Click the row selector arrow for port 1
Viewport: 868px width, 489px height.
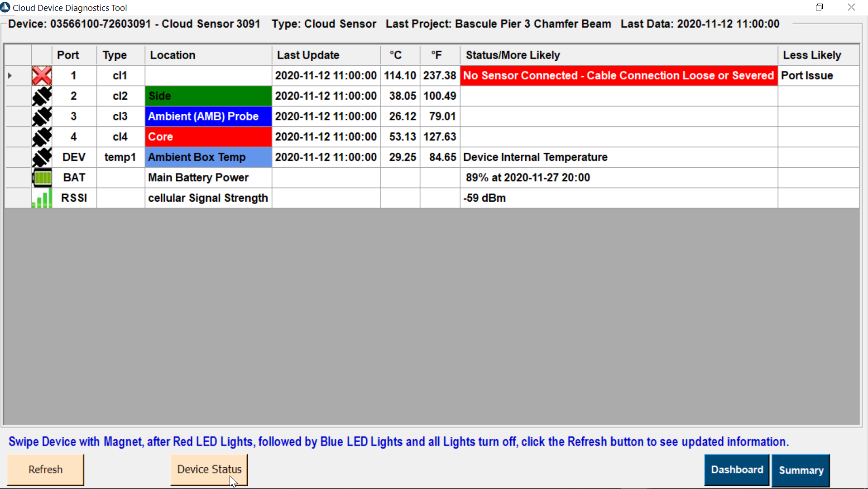click(x=10, y=76)
